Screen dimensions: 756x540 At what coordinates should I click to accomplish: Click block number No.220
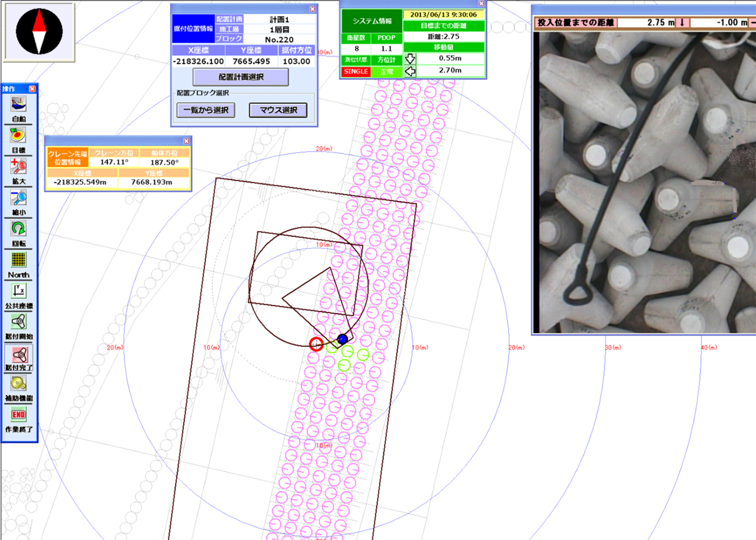pyautogui.click(x=279, y=40)
